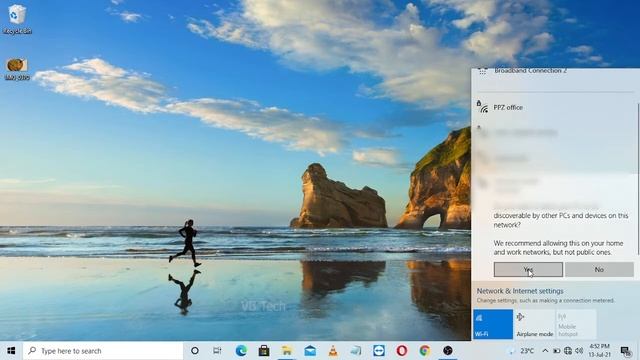Open the clock and date flyout
The image size is (640, 360).
pyautogui.click(x=600, y=351)
